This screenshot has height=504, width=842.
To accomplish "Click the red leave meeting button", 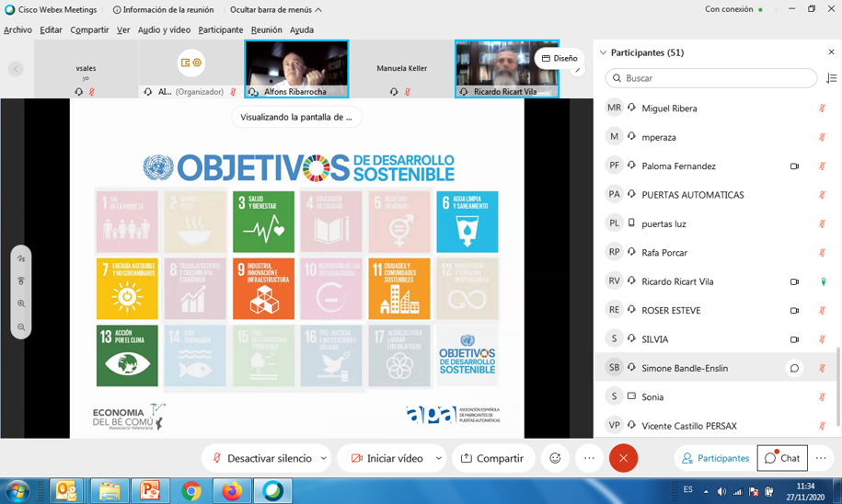I will (623, 458).
